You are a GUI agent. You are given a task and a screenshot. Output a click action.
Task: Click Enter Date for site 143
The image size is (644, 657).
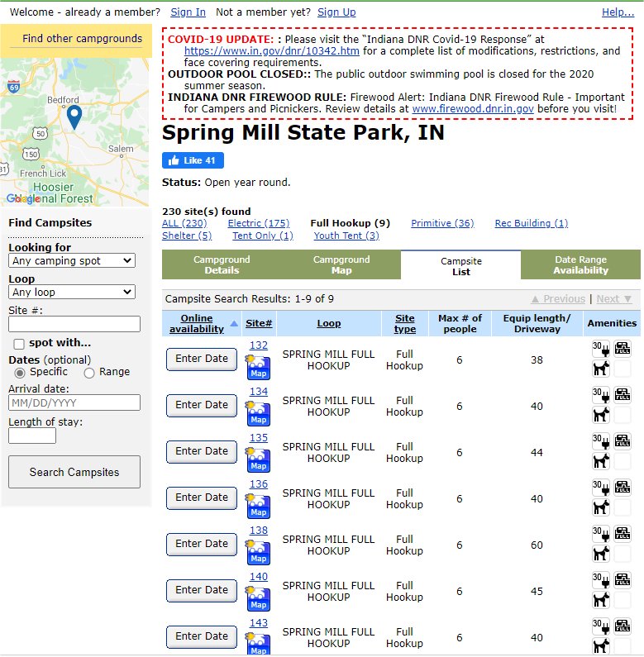pyautogui.click(x=202, y=636)
